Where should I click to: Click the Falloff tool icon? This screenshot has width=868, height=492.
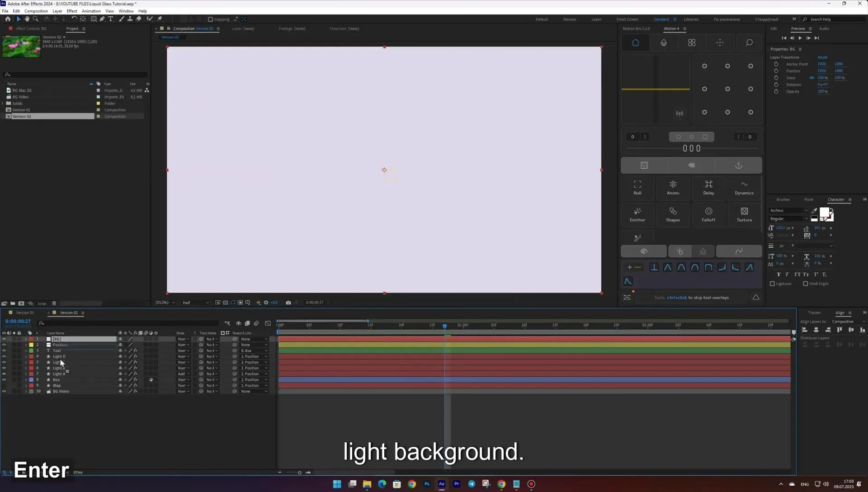tap(708, 214)
